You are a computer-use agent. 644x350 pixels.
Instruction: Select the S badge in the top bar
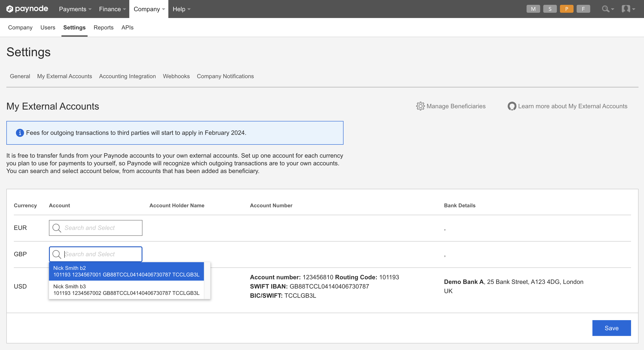[x=550, y=9]
